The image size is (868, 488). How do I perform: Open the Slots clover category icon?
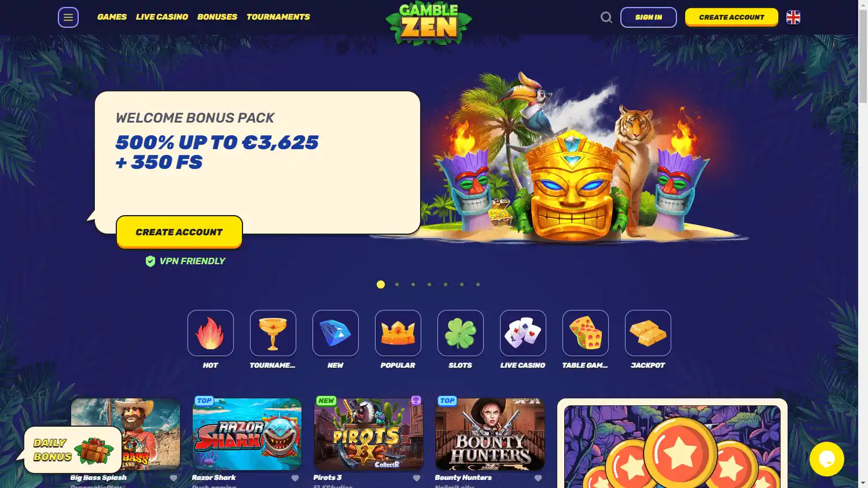click(461, 333)
